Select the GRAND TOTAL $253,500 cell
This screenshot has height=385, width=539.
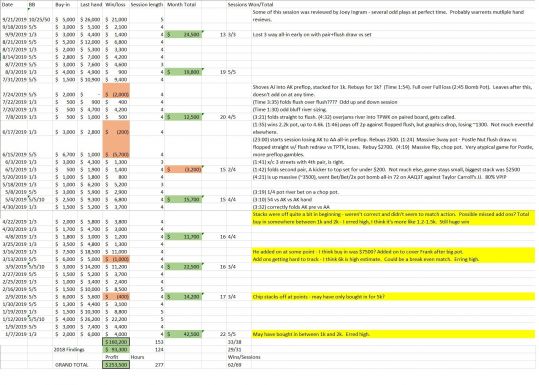click(x=116, y=365)
